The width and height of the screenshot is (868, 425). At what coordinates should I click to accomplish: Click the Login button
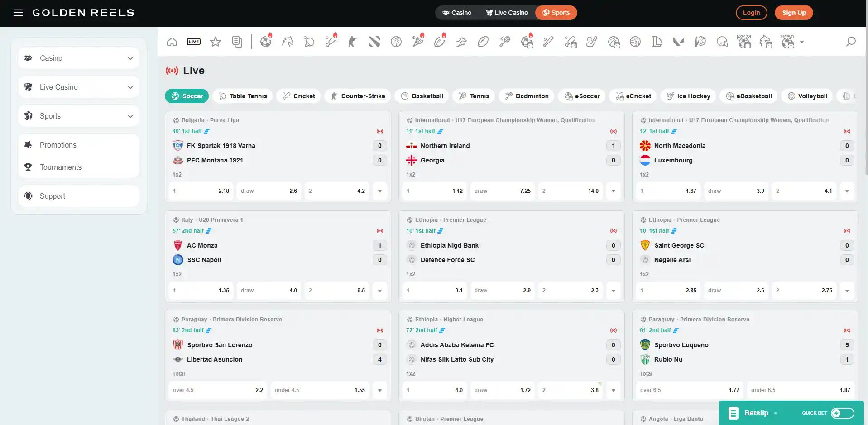752,13
